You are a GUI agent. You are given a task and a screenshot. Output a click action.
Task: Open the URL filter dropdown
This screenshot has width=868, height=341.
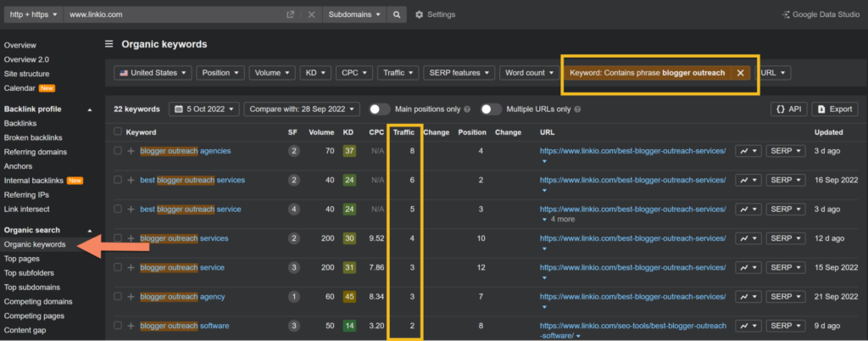click(x=773, y=72)
